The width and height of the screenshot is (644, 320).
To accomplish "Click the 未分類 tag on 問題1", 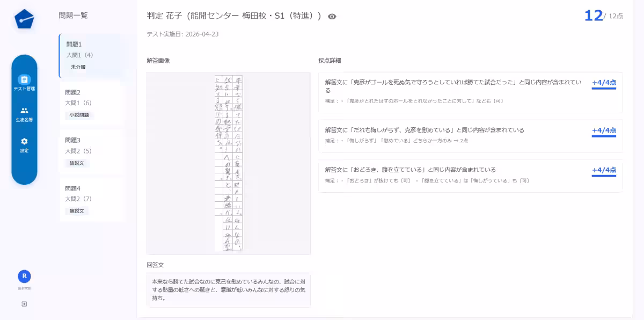I will tap(78, 67).
